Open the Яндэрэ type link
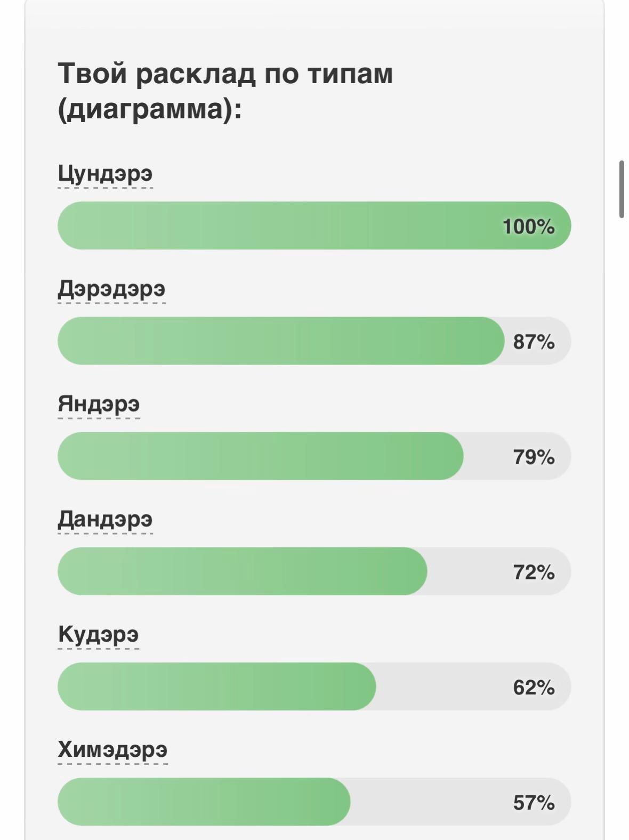Screen dimensions: 629x840 99,404
